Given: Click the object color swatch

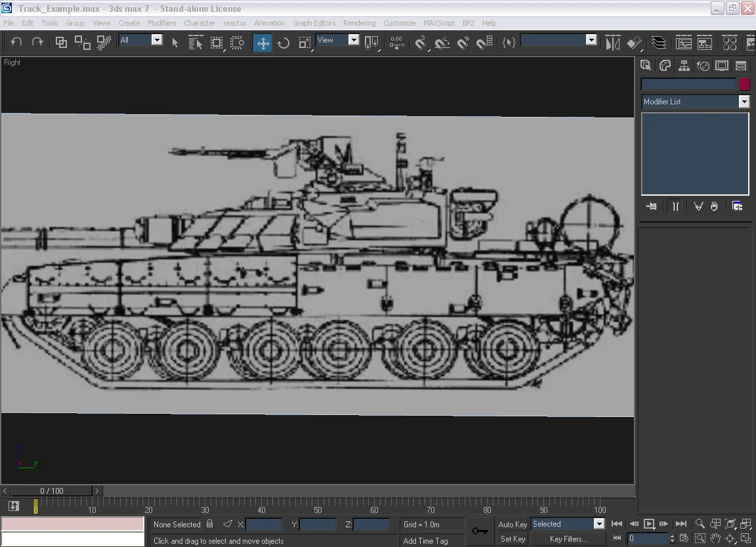Looking at the screenshot, I should tap(744, 84).
